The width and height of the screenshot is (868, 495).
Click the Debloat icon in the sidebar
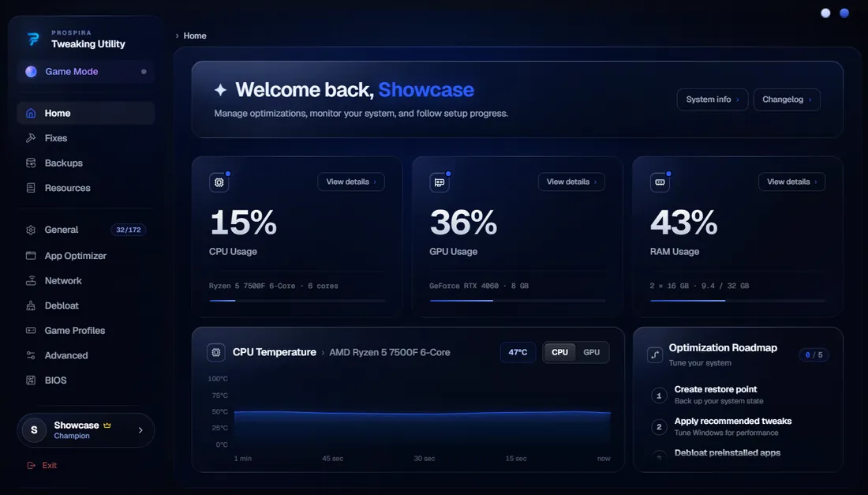[x=31, y=306]
